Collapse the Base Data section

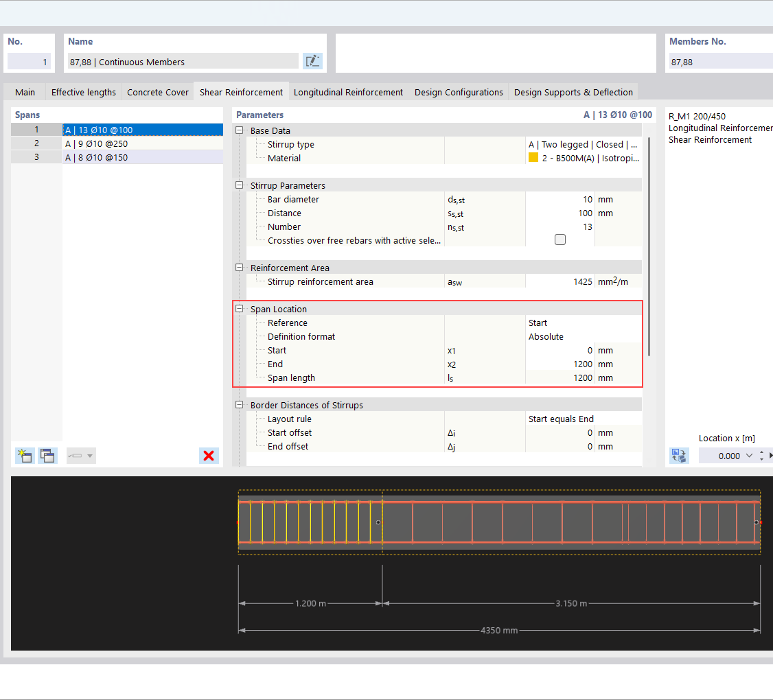[240, 130]
